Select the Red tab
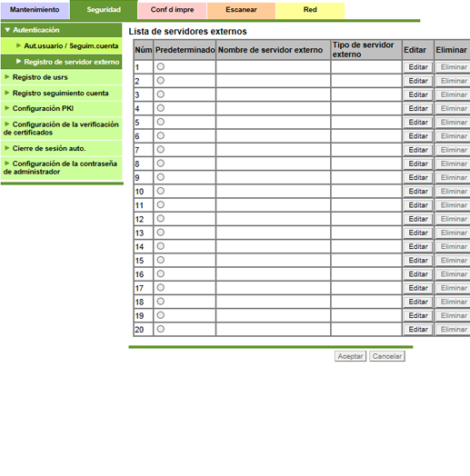Screen dimensions: 470x476 [310, 10]
